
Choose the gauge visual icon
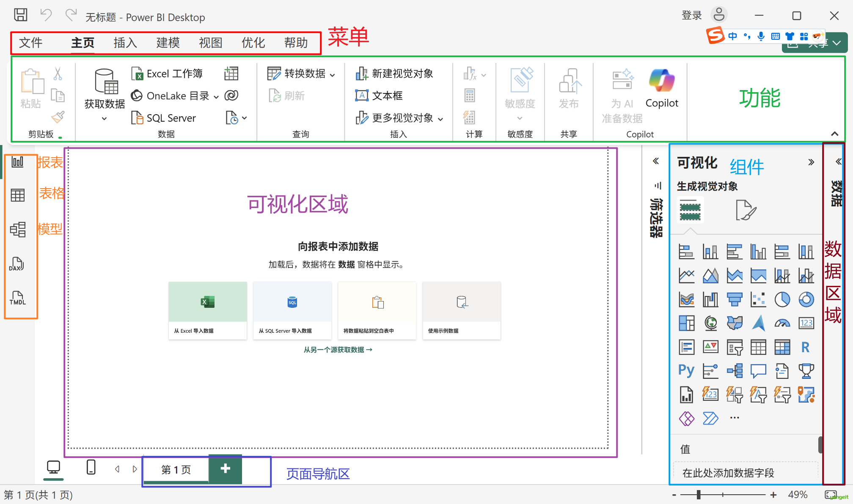tap(782, 323)
